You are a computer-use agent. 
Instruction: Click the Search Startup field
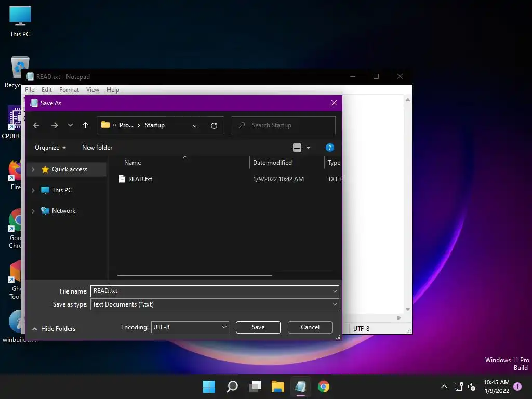pos(283,125)
